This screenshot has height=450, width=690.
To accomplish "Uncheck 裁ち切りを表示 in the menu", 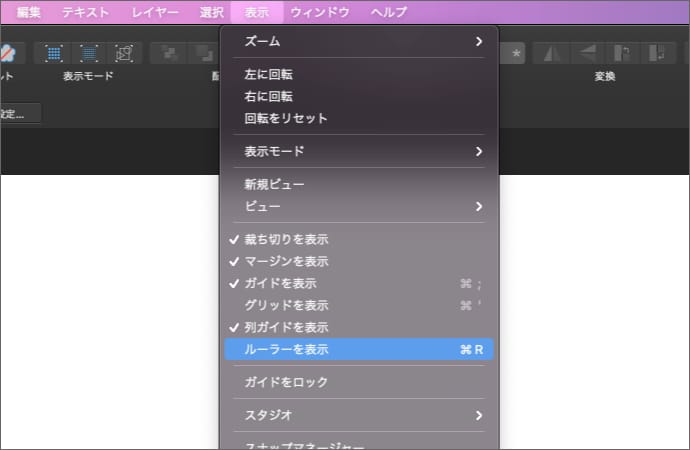I will coord(286,239).
